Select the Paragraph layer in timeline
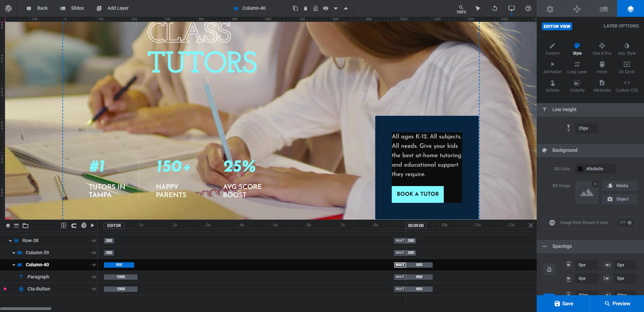Screen dimensions: 644x312 click(x=38, y=277)
